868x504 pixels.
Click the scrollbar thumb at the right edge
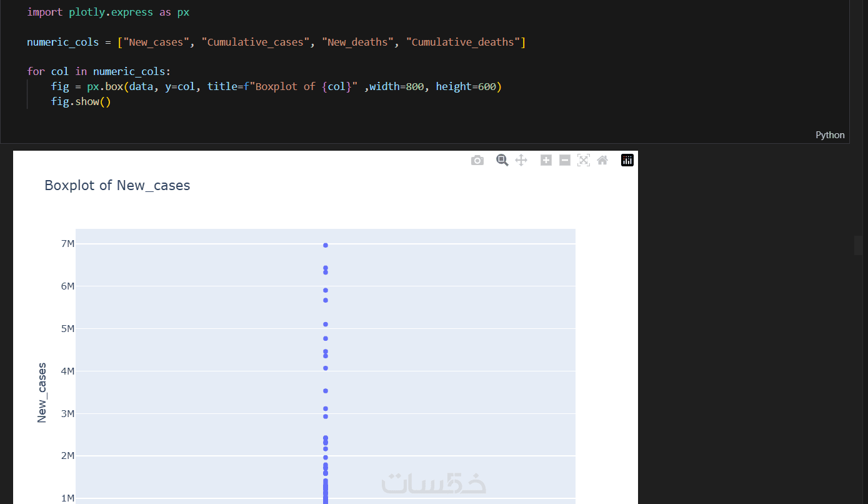click(858, 245)
